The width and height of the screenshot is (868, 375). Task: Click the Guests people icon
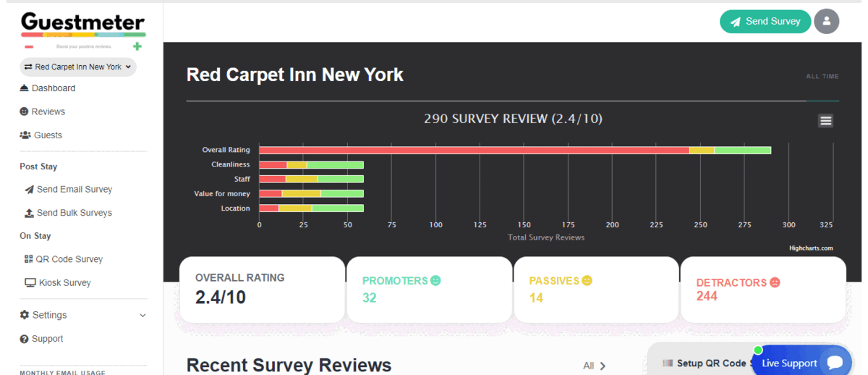tap(25, 135)
